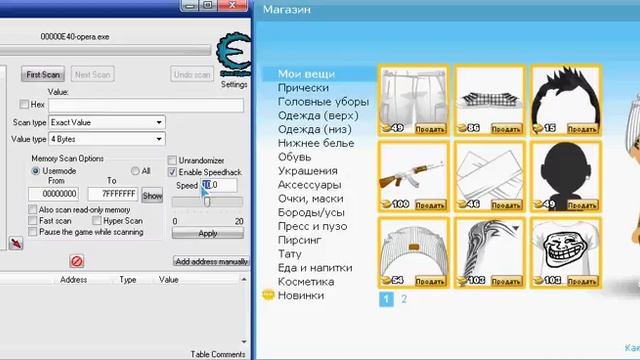This screenshot has width=640, height=360.
Task: Click the Show memory range button
Action: (152, 196)
